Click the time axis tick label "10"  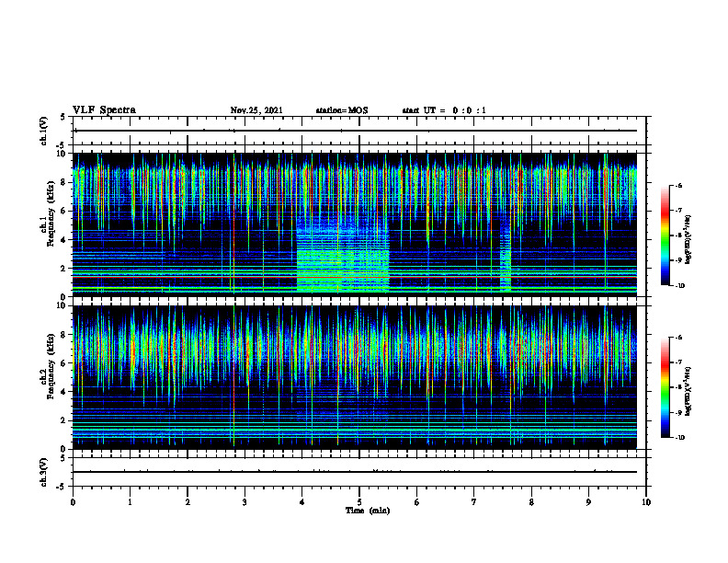click(646, 502)
